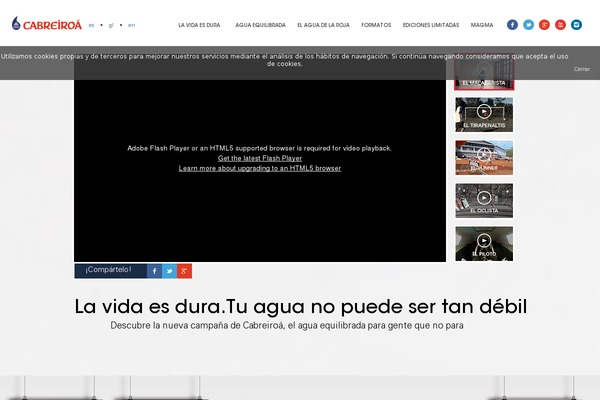
Task: Open the blue Instagram icon in header
Action: pyautogui.click(x=576, y=25)
